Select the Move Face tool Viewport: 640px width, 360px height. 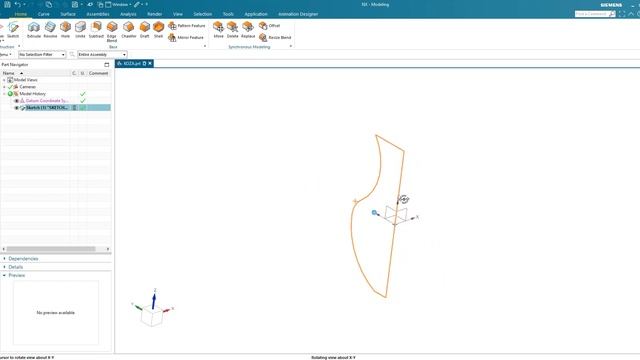(219, 30)
